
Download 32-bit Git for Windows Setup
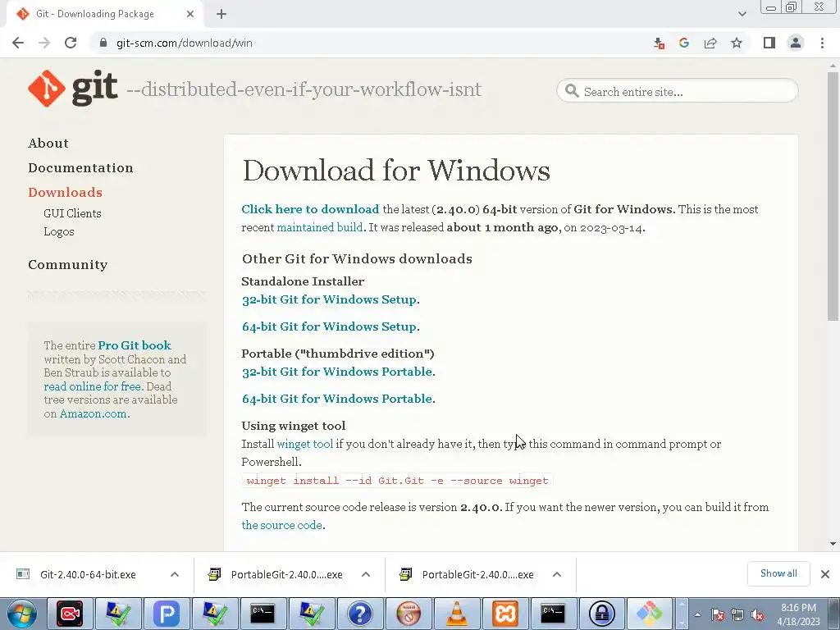(329, 299)
